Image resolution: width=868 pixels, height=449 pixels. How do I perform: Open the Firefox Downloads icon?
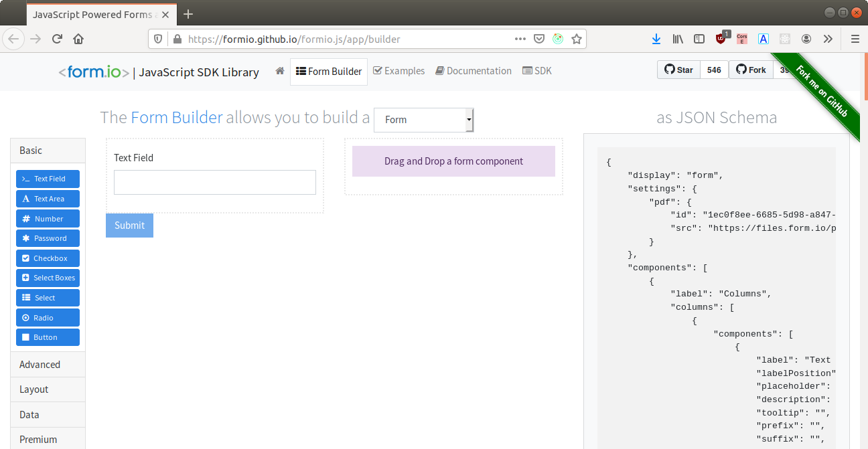(x=656, y=39)
